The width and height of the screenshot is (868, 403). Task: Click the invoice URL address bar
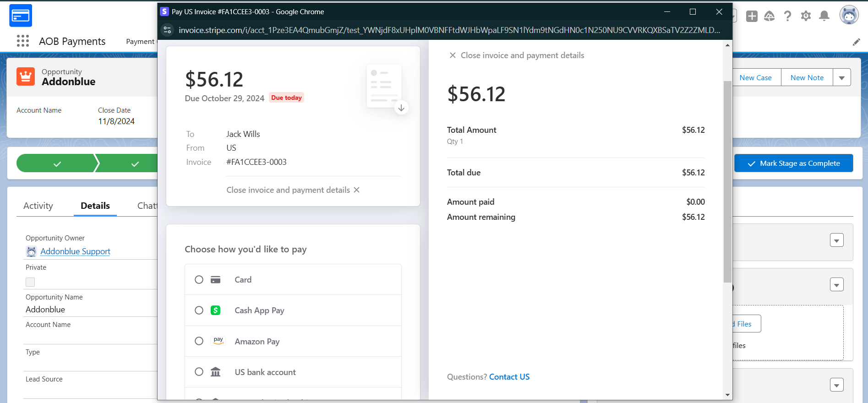pyautogui.click(x=449, y=30)
